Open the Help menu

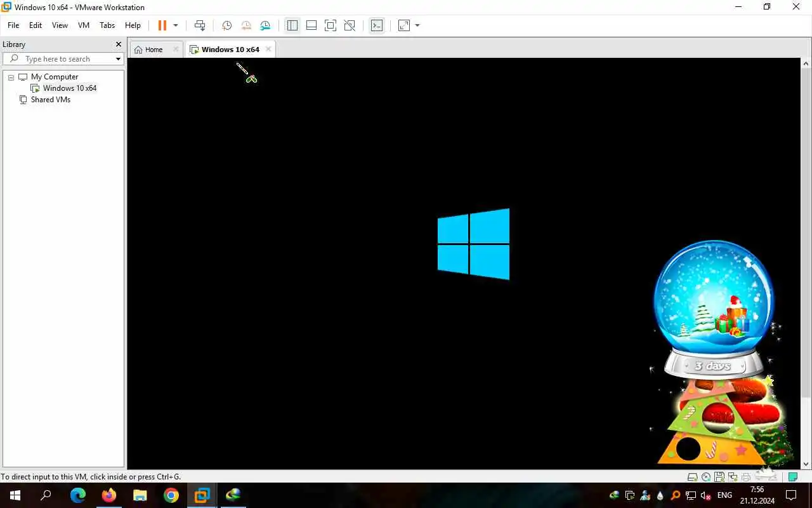click(x=133, y=25)
